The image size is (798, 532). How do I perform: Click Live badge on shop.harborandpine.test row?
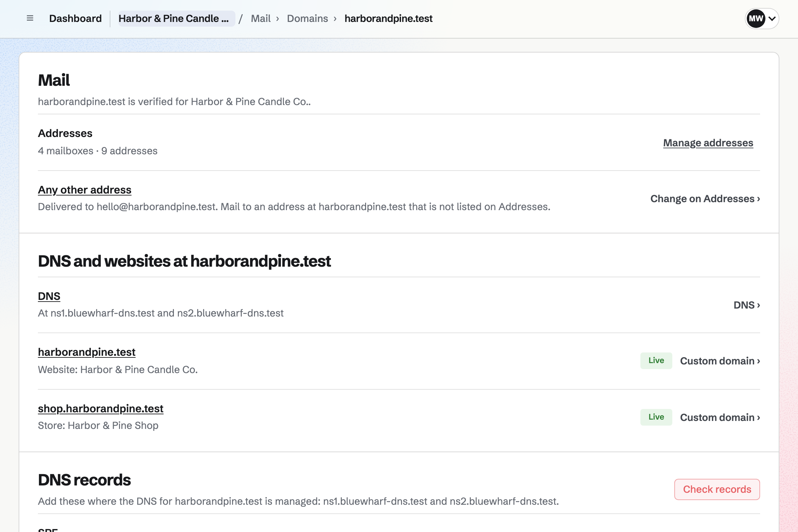[x=656, y=417]
